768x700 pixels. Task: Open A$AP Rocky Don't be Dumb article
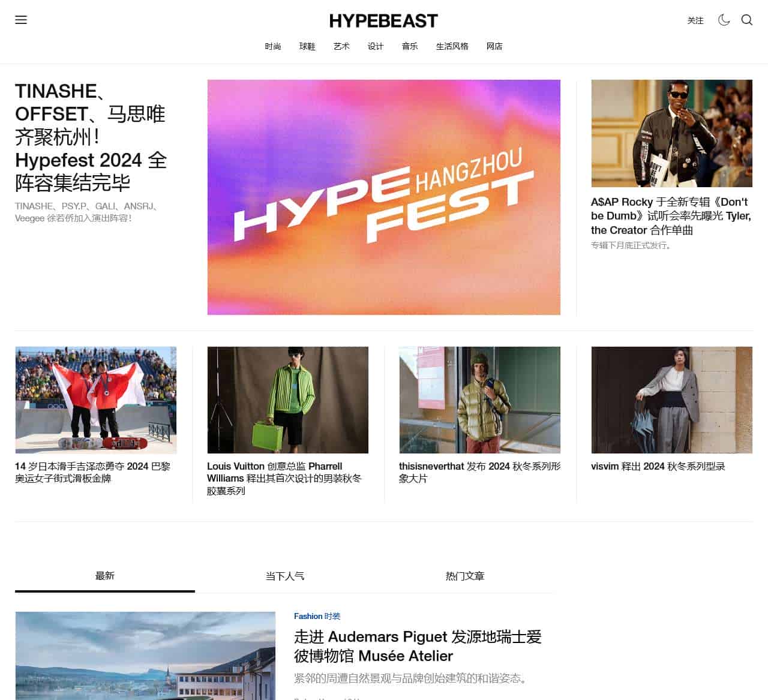click(671, 216)
